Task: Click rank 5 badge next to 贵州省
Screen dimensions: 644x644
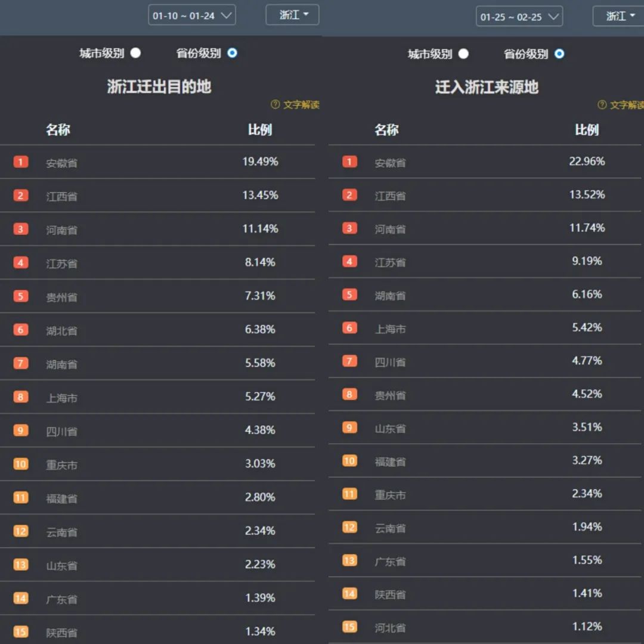Action: tap(20, 296)
